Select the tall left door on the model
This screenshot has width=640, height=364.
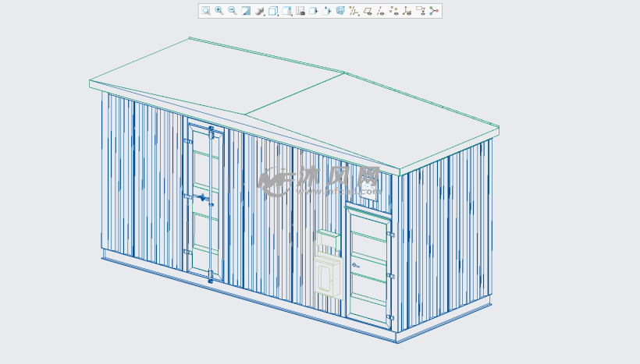[205, 203]
